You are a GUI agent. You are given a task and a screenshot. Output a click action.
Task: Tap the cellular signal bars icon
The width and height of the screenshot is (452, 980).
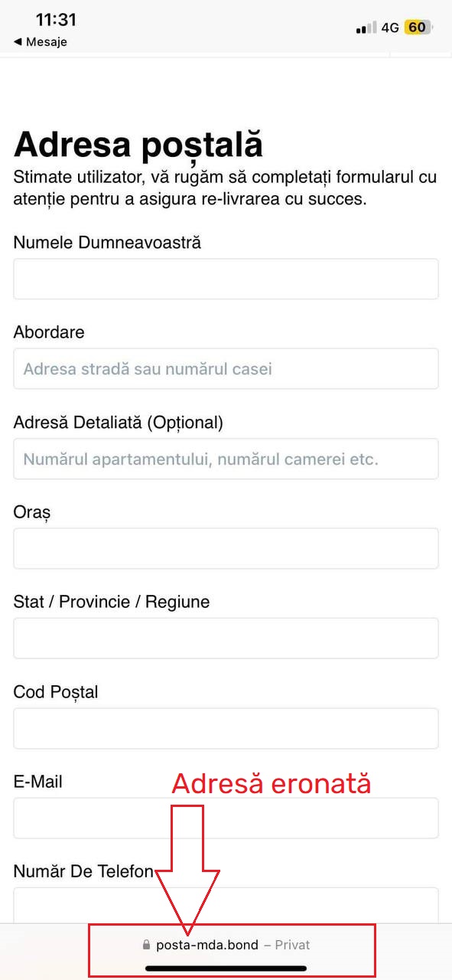tap(366, 28)
